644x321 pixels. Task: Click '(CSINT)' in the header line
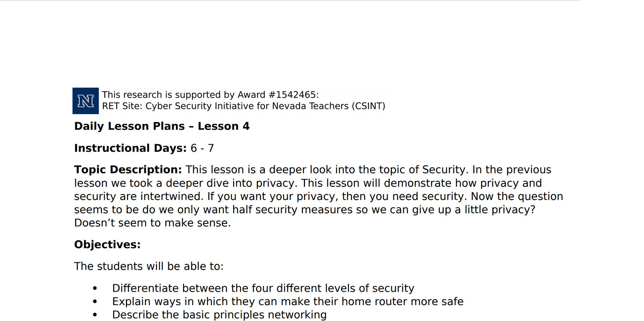[x=368, y=106]
